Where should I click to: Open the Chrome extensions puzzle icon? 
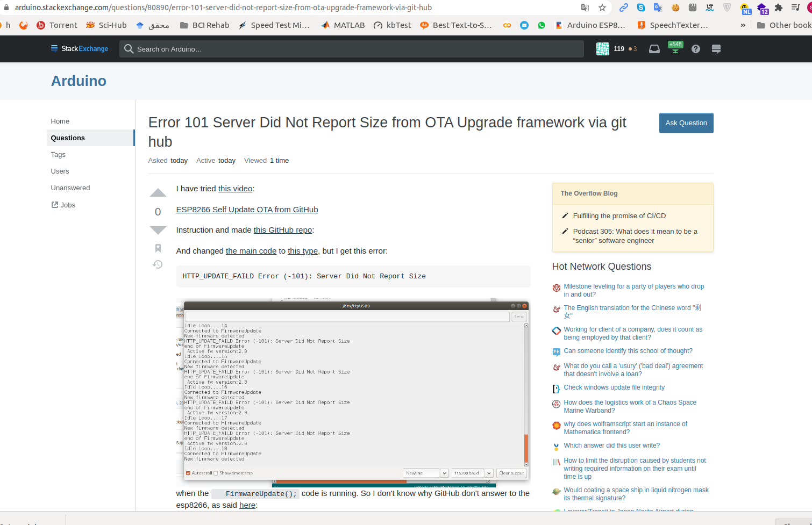[x=779, y=8]
